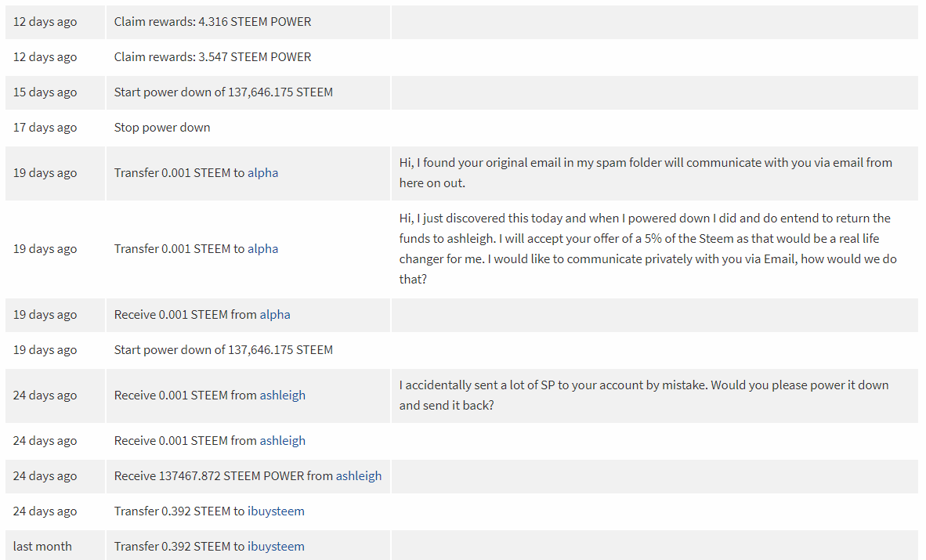Screen dimensions: 926x560
Task: Open ashleigh in Receive 137467.872 STEEM POWER row
Action: [359, 476]
